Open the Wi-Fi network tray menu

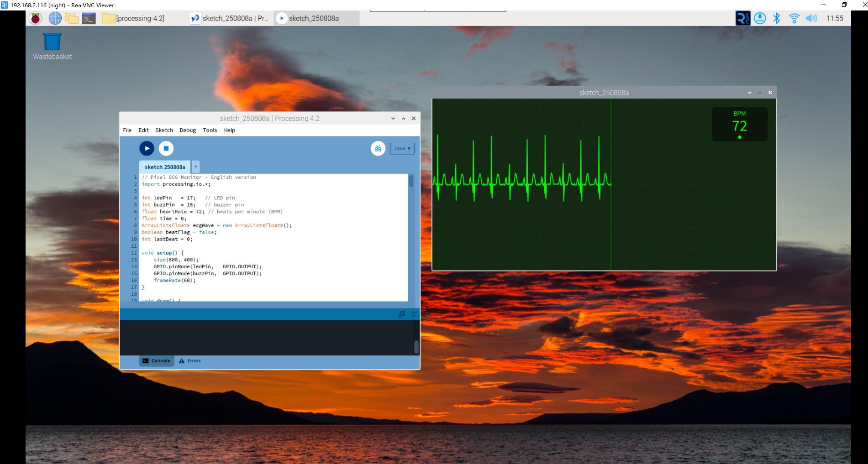(794, 18)
